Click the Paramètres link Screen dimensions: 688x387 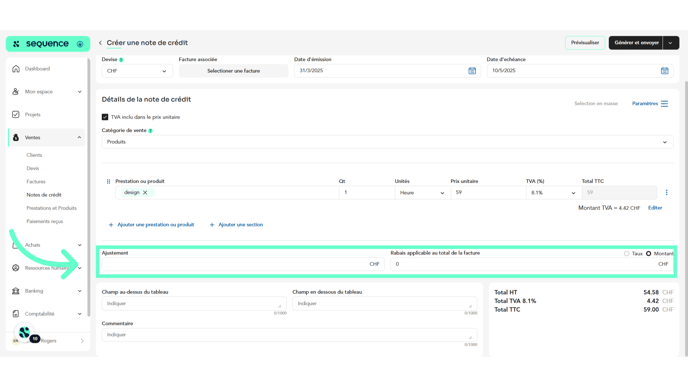coord(645,104)
